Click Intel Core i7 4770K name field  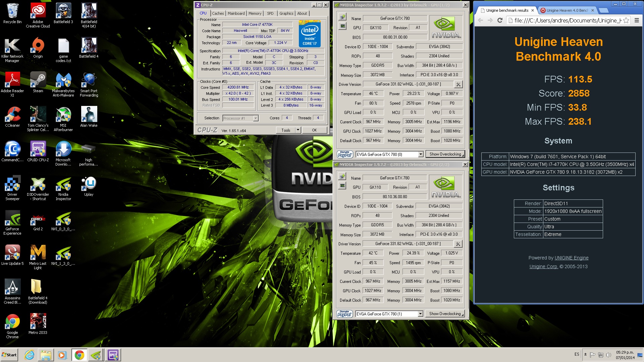pos(257,24)
